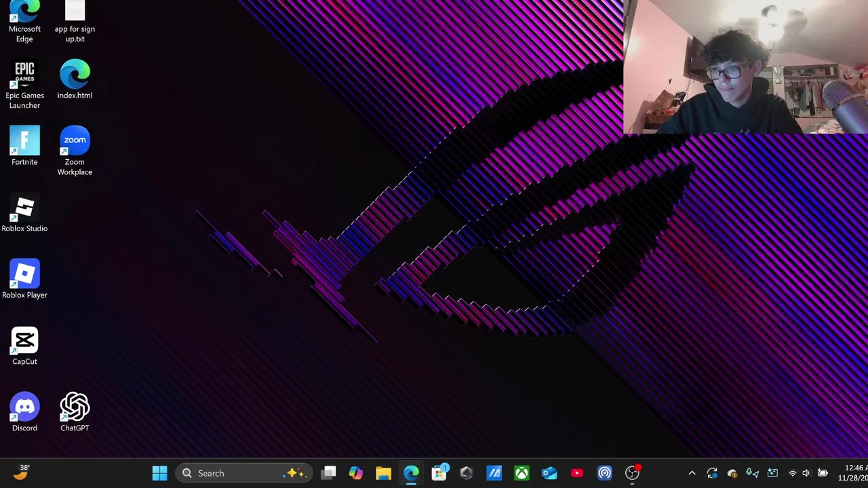Select the index.html desktop file
Viewport: 868px width, 488px height.
[x=75, y=80]
